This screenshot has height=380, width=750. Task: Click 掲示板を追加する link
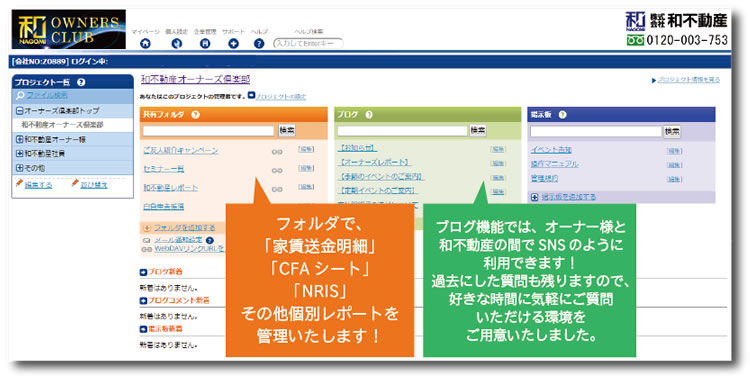pos(569,197)
